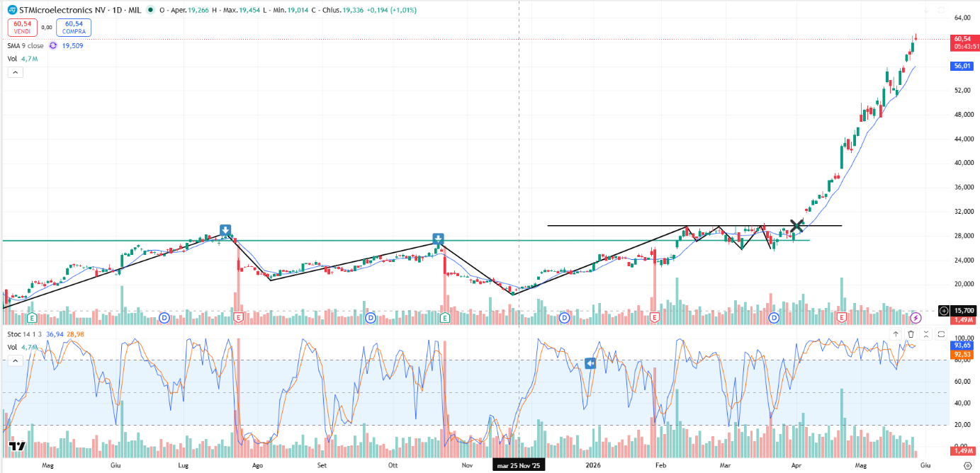Viewport: 980px width, 473px height.
Task: Click the red earnings E marker in late July
Action: click(x=238, y=318)
